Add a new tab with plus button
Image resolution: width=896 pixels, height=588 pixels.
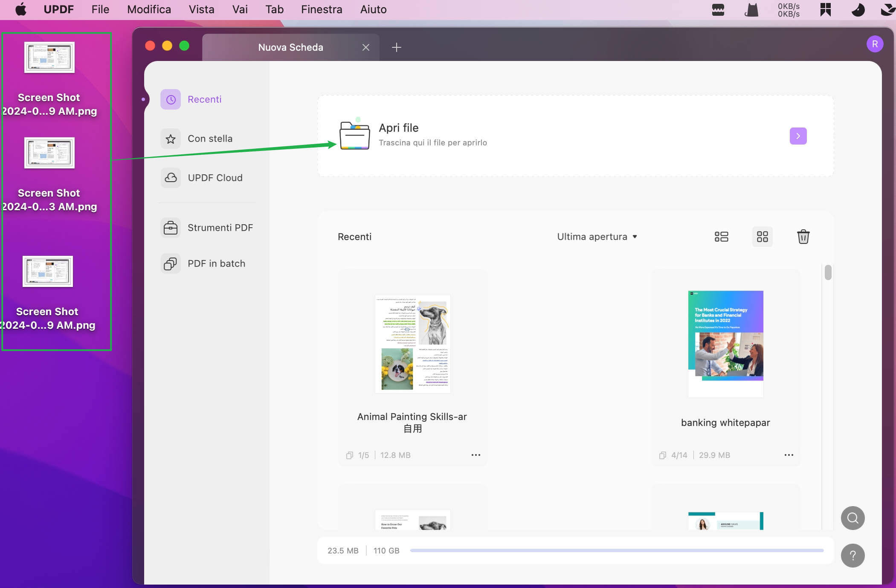pyautogui.click(x=397, y=47)
